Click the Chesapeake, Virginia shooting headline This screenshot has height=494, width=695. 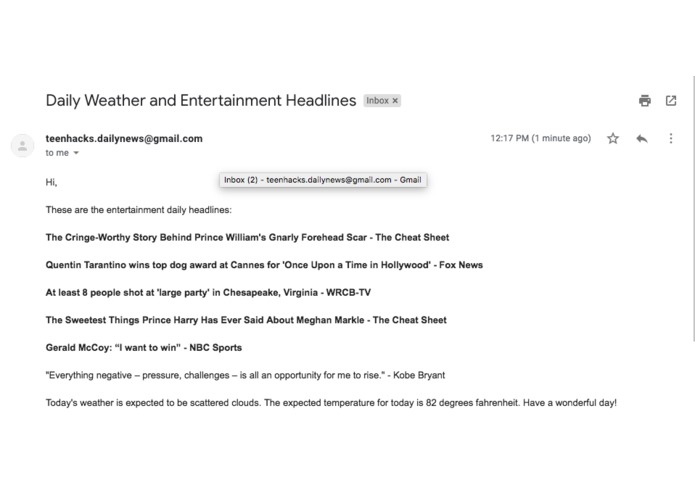coord(208,292)
